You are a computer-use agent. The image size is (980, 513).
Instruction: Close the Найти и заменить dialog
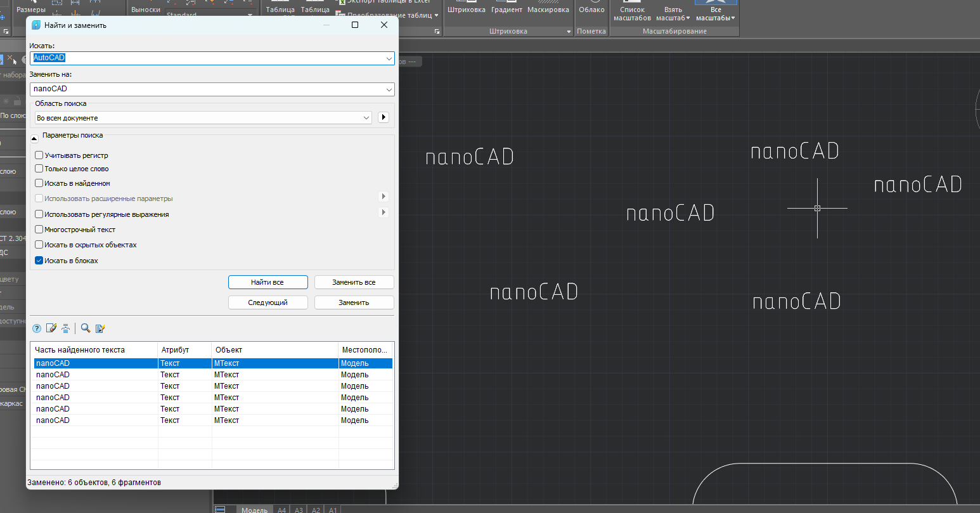click(x=384, y=25)
